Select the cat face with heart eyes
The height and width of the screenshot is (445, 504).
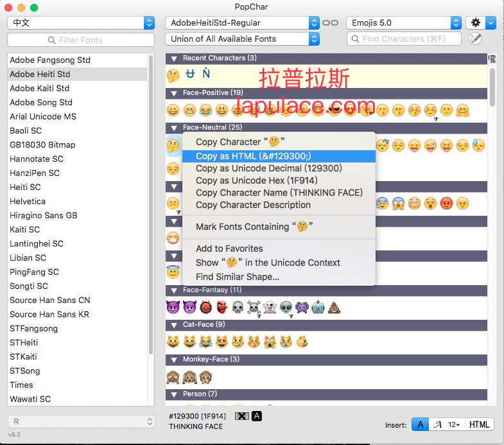point(222,342)
